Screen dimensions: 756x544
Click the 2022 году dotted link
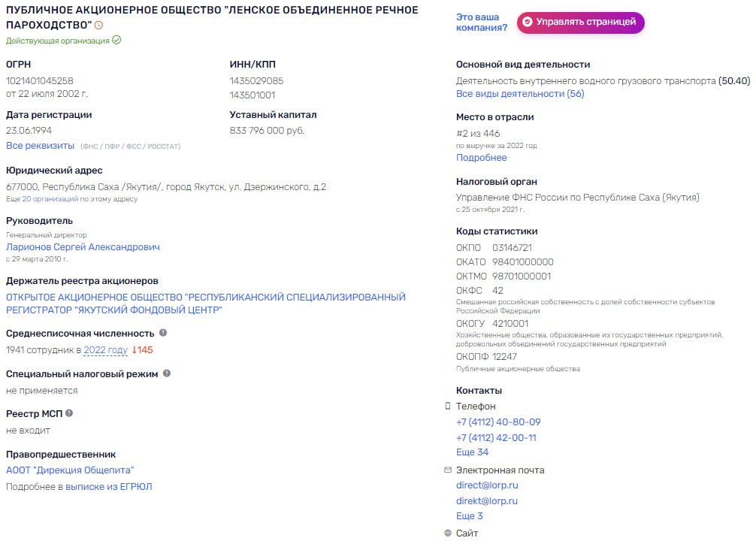[106, 350]
